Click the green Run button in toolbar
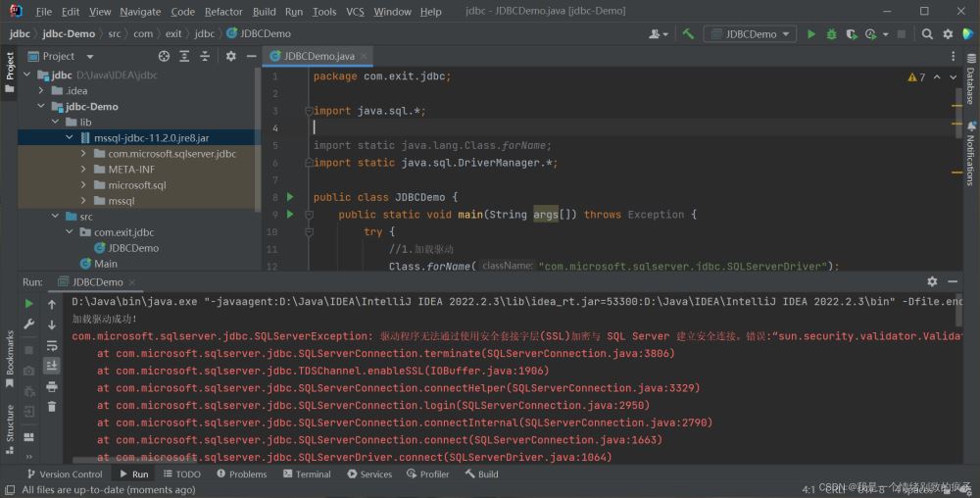Screen dimensions: 980x498 (810, 34)
